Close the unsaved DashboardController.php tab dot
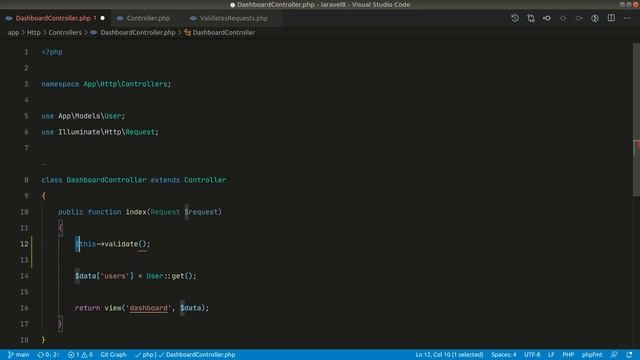The width and height of the screenshot is (640, 360). pos(102,18)
